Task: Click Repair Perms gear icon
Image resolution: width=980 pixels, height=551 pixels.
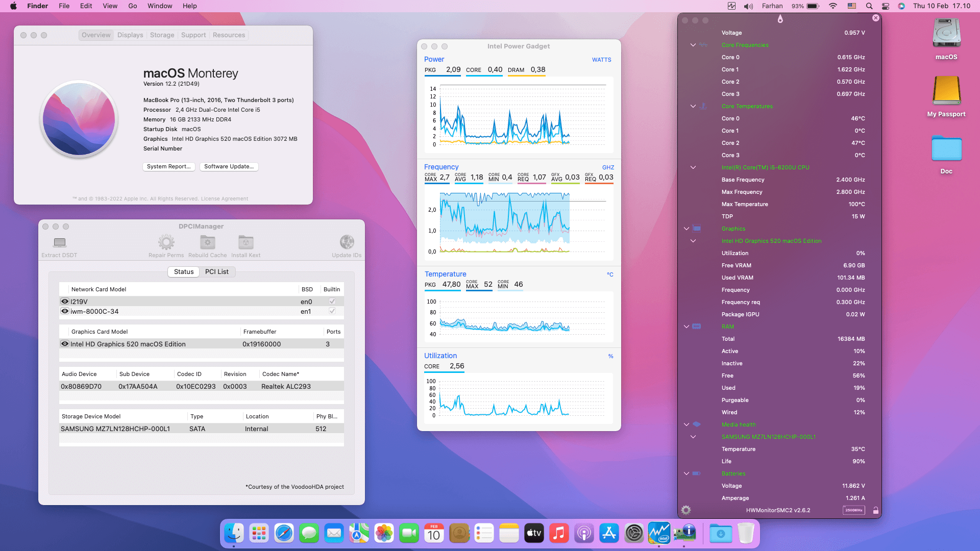Action: point(166,242)
